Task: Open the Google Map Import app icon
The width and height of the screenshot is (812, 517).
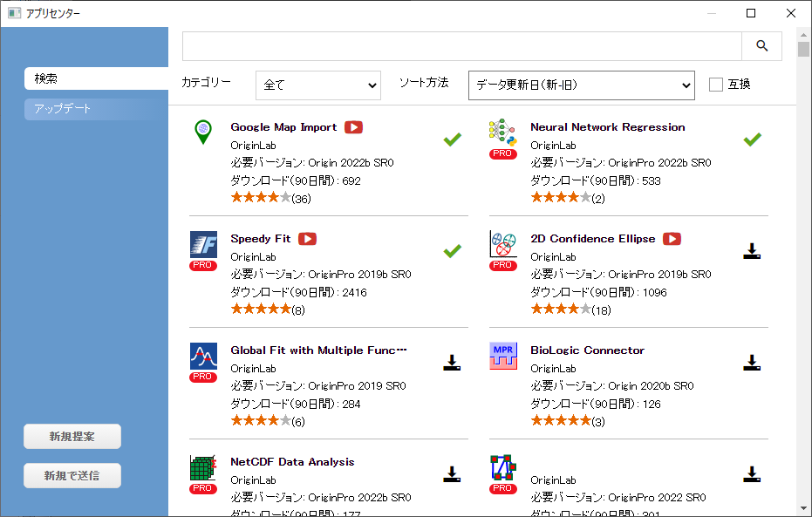Action: point(203,132)
